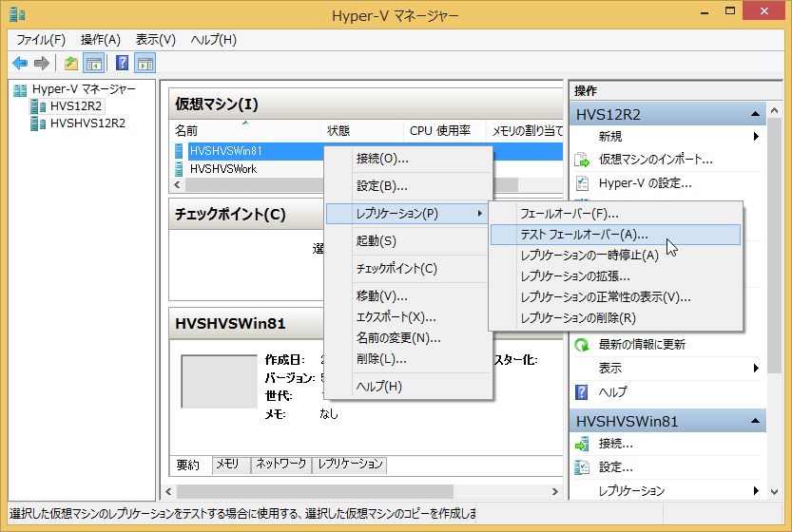
Task: Click the ヘルプ icon in Actions pane
Action: tap(582, 391)
